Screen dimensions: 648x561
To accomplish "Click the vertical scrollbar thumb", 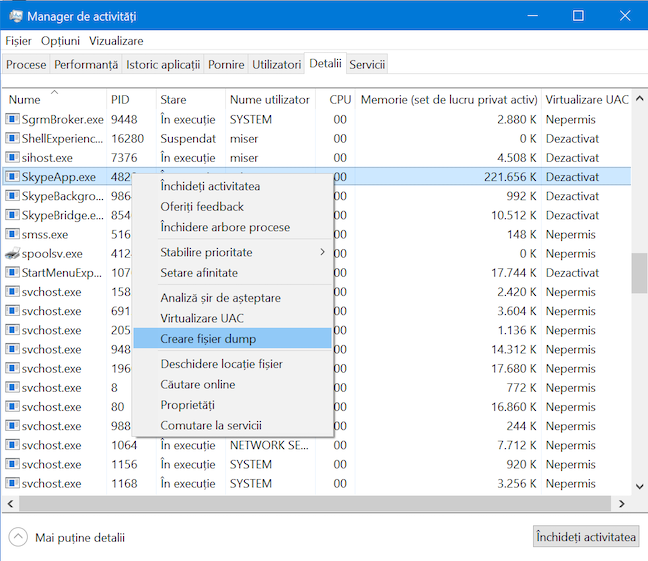I will [640, 273].
